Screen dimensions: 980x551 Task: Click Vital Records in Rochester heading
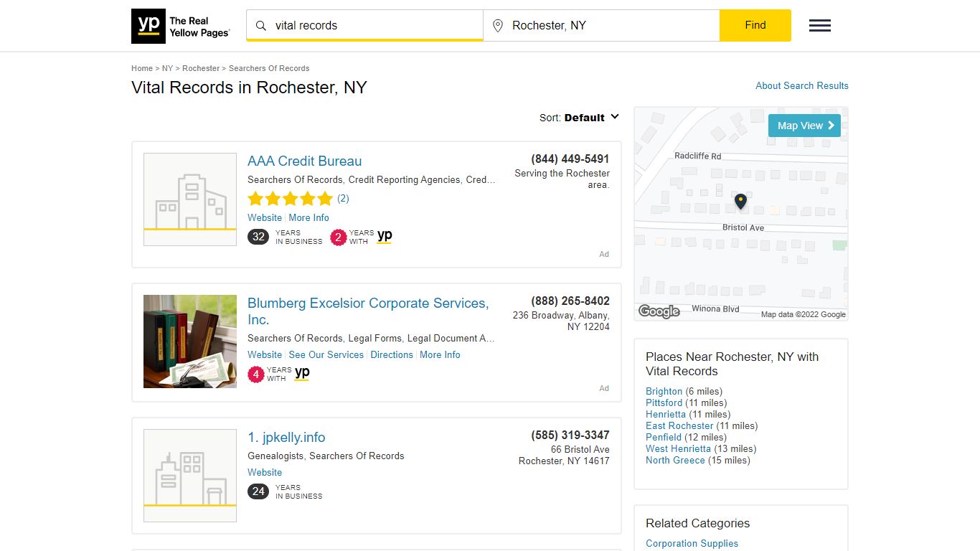pyautogui.click(x=249, y=88)
